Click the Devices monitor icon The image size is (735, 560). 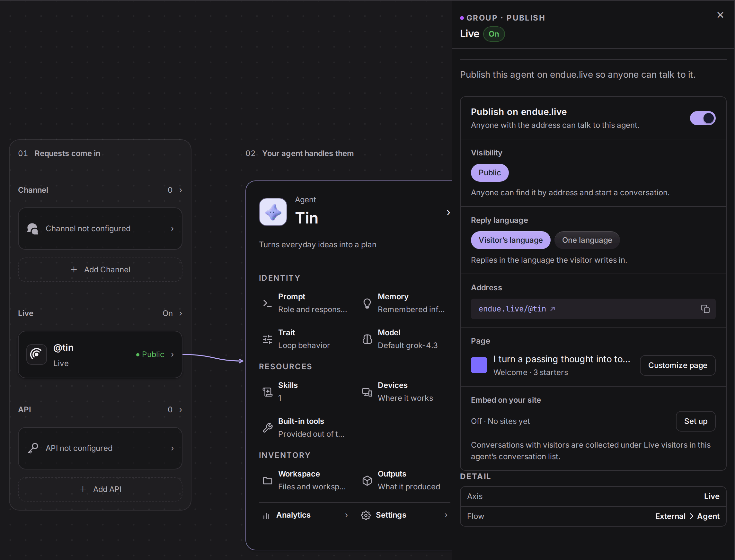[x=367, y=392]
